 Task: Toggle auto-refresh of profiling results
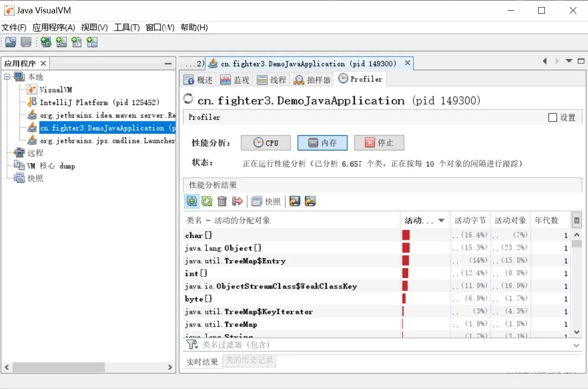tap(191, 201)
